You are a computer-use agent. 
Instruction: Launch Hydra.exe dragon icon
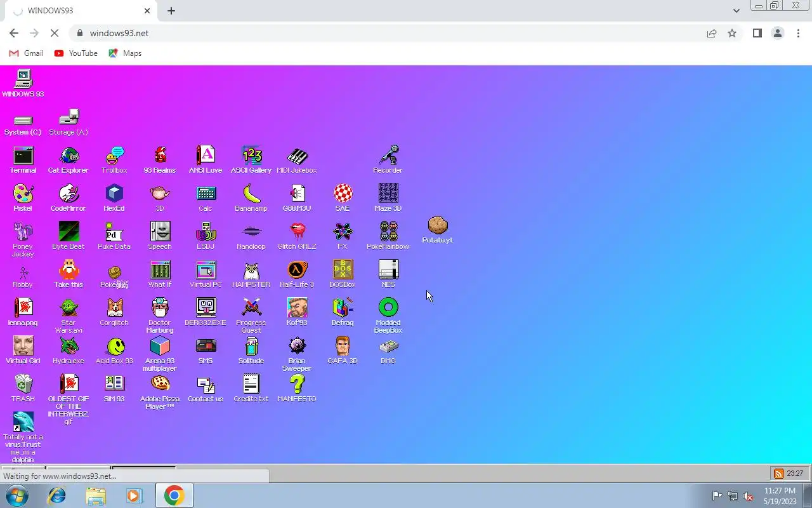tap(69, 350)
